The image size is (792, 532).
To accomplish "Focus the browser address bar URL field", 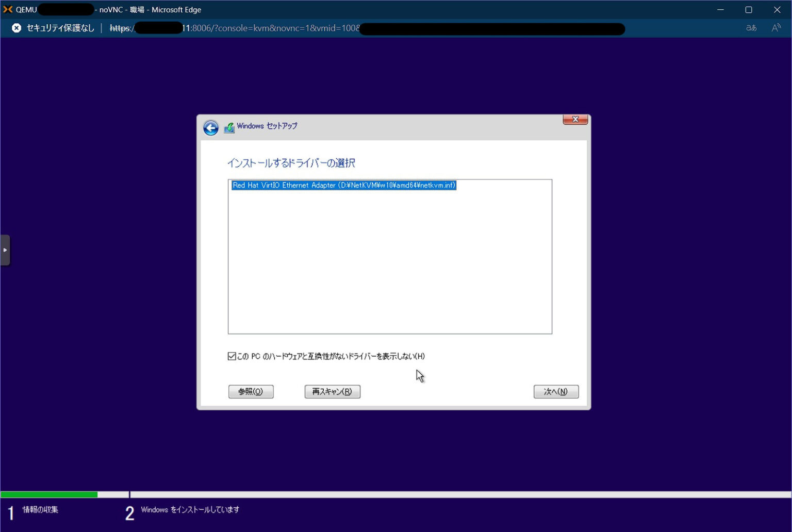I will click(x=309, y=28).
